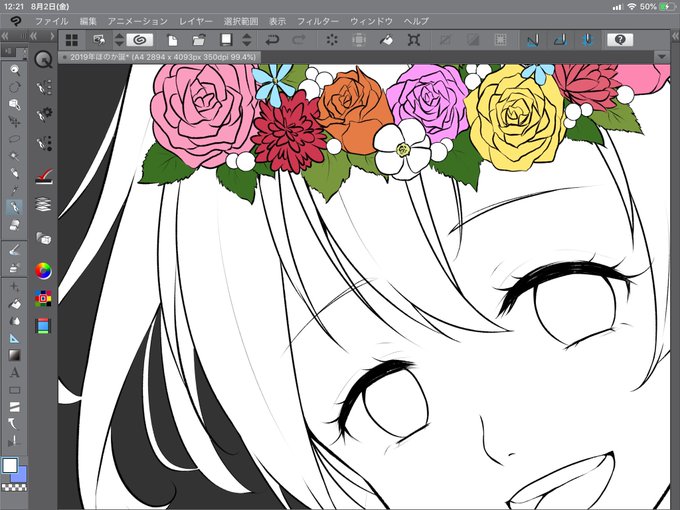The image size is (680, 510).
Task: Toggle Snap to Grid
Action: pyautogui.click(x=588, y=40)
